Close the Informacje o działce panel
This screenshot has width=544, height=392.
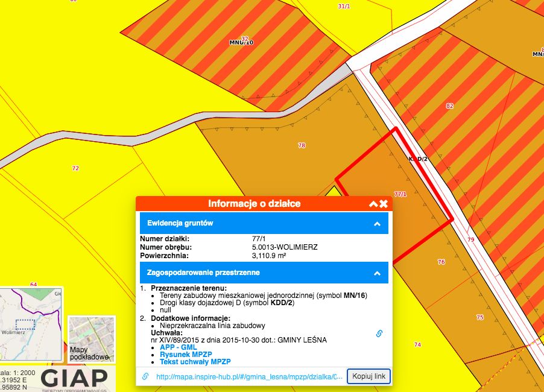pos(384,204)
